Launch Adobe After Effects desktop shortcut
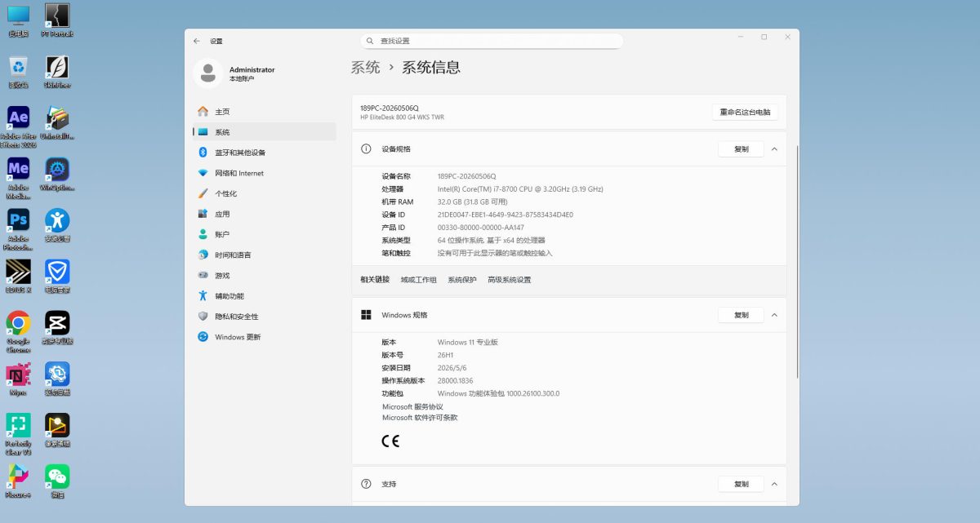The width and height of the screenshot is (980, 523). 18,126
